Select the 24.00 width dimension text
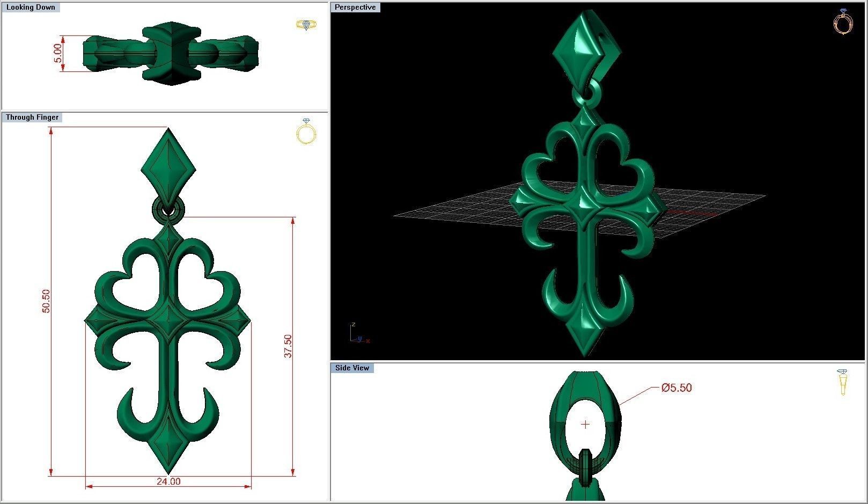 [168, 481]
